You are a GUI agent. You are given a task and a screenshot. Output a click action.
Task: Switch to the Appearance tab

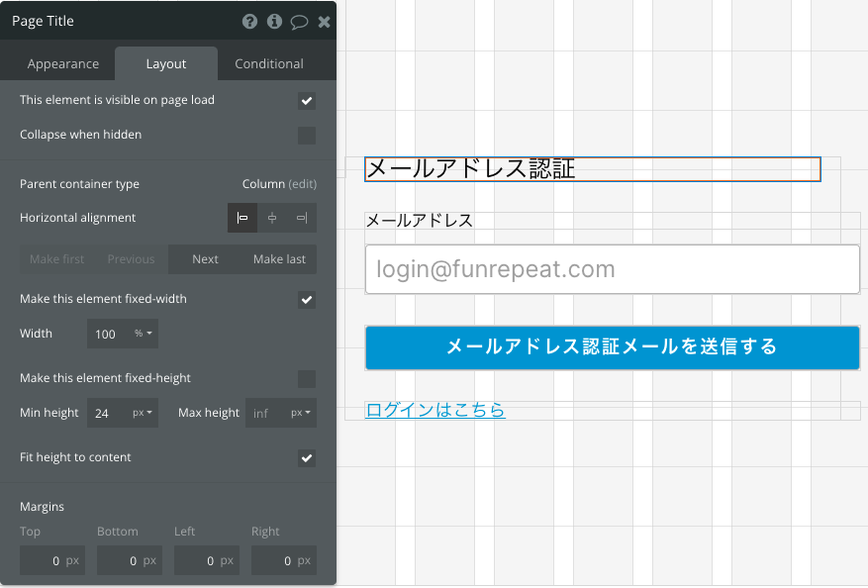click(x=63, y=63)
